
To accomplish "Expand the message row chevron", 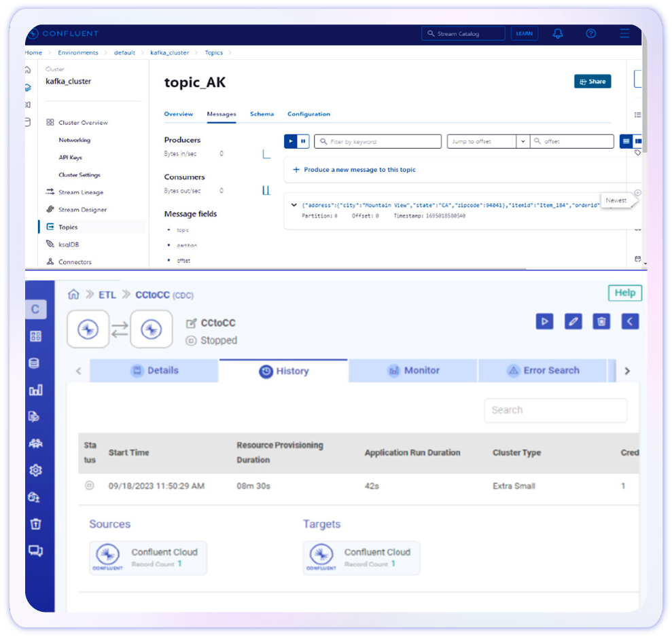I will (294, 205).
